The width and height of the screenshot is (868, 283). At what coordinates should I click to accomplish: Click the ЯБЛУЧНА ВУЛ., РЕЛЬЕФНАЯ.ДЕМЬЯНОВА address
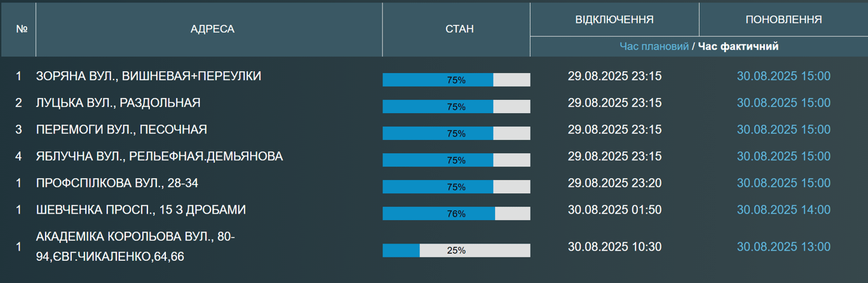pos(159,156)
